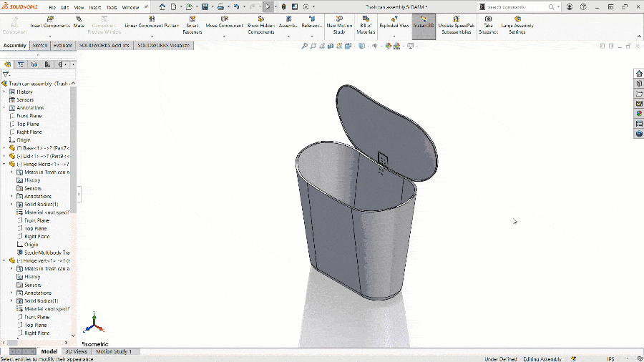Select Front Plane in feature tree

pyautogui.click(x=29, y=116)
